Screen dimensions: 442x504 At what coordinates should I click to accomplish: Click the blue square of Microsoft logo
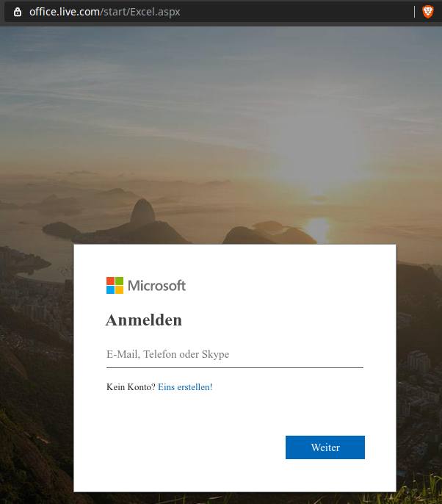pyautogui.click(x=110, y=290)
